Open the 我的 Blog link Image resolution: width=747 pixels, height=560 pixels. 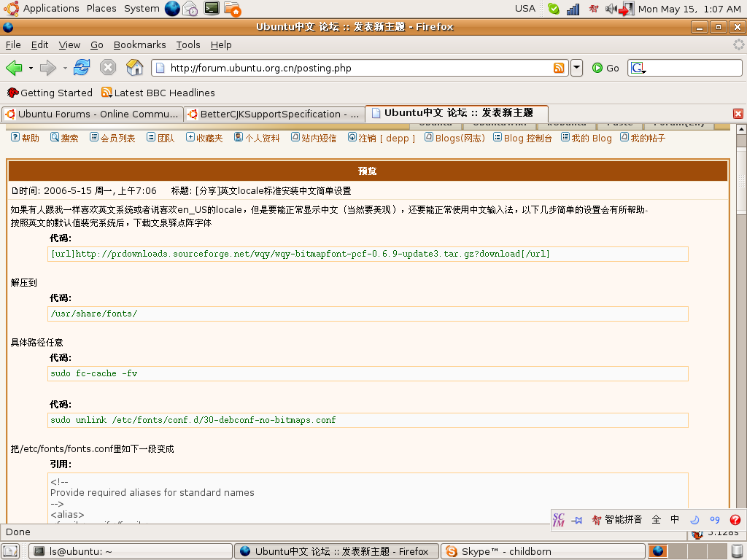coord(587,138)
